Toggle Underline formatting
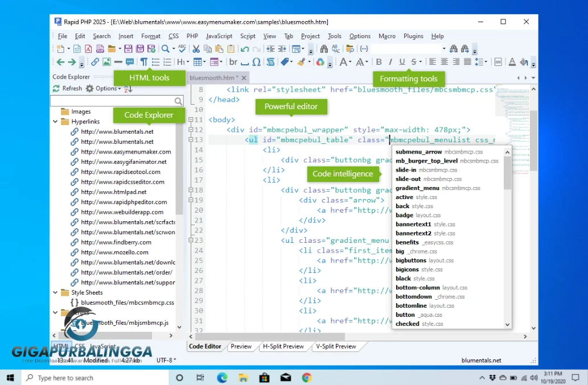This screenshot has height=385, width=588. 402,62
